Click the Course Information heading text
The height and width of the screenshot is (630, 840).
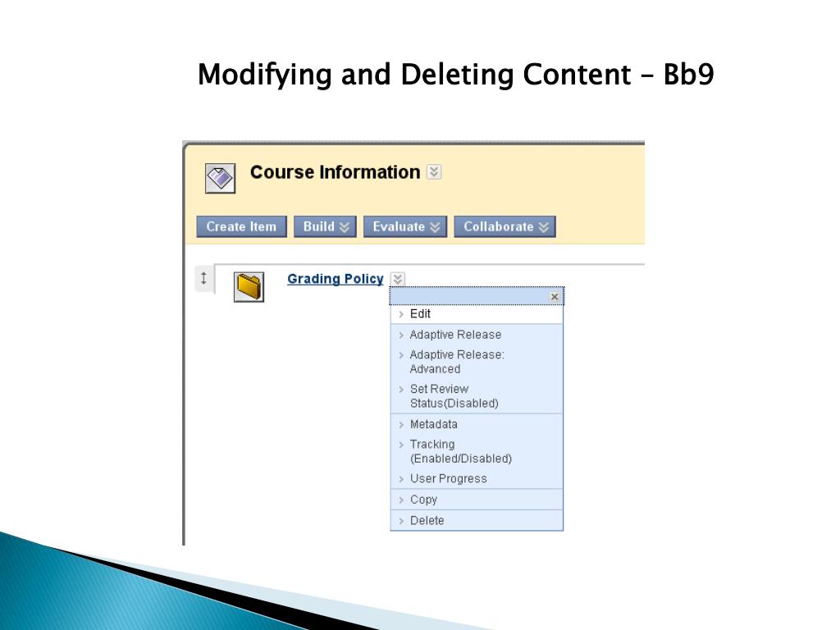[335, 172]
